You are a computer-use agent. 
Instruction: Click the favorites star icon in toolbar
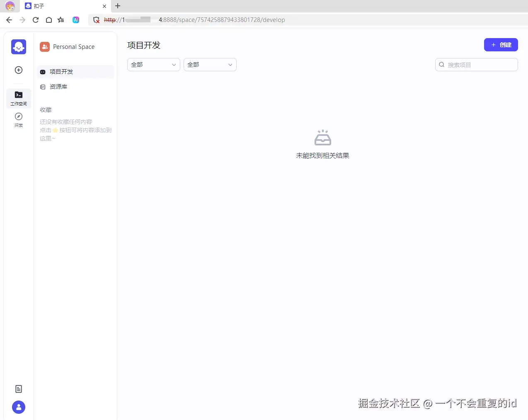coord(61,20)
